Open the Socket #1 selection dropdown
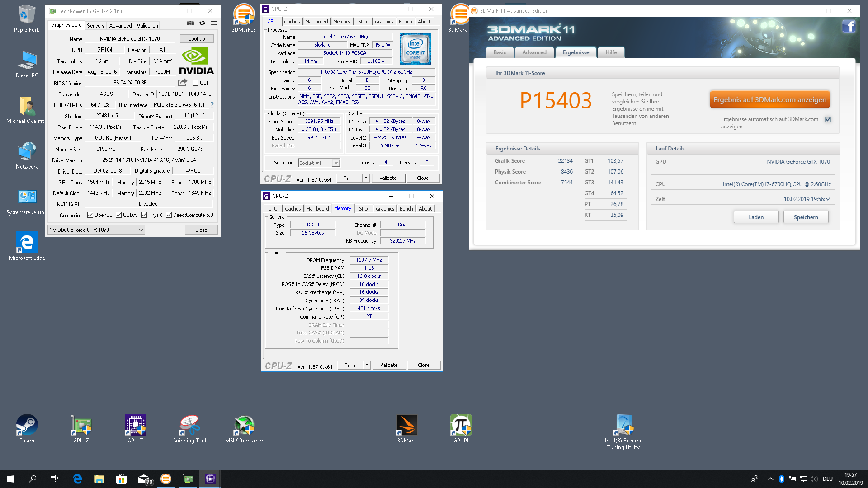Viewport: 868px width, 488px height. 319,163
